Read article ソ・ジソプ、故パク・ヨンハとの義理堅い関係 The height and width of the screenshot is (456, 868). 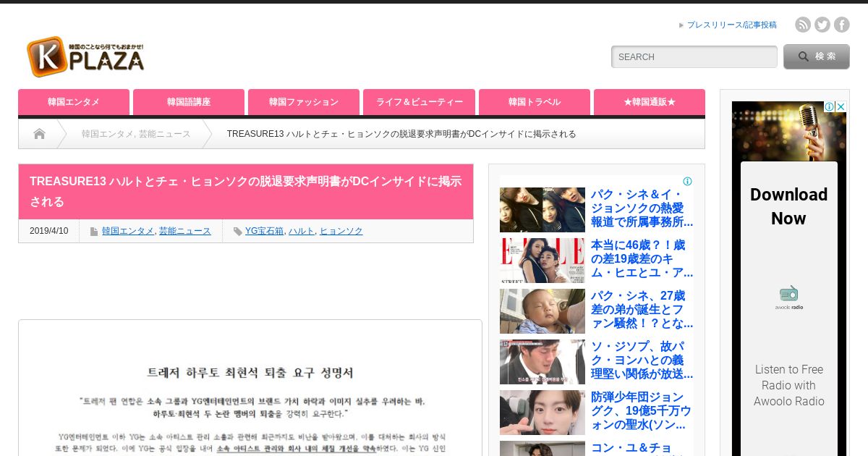tap(642, 360)
